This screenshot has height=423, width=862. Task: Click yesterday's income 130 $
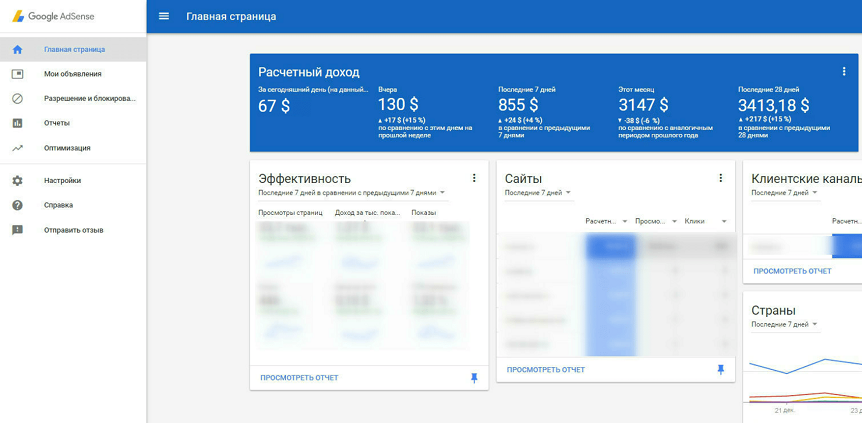point(398,105)
